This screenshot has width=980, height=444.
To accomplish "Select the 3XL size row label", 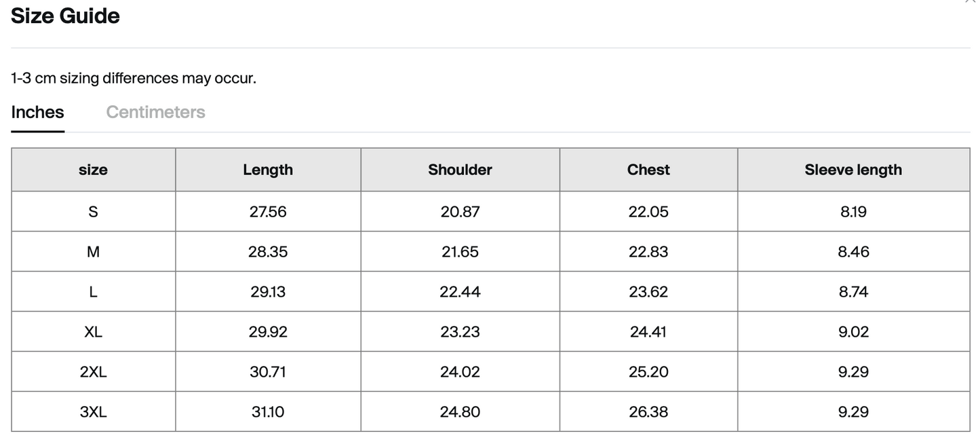I will point(93,412).
